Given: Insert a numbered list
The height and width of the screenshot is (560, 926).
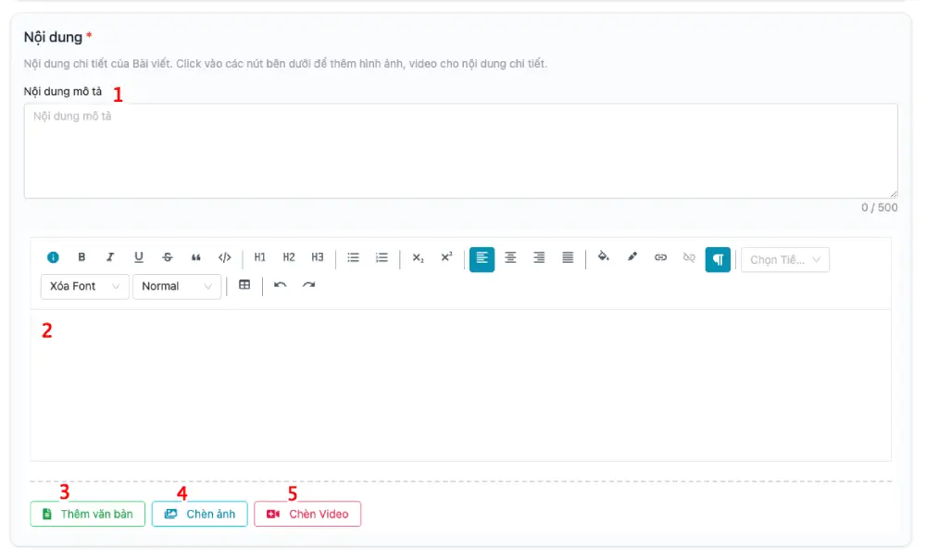Looking at the screenshot, I should point(382,257).
